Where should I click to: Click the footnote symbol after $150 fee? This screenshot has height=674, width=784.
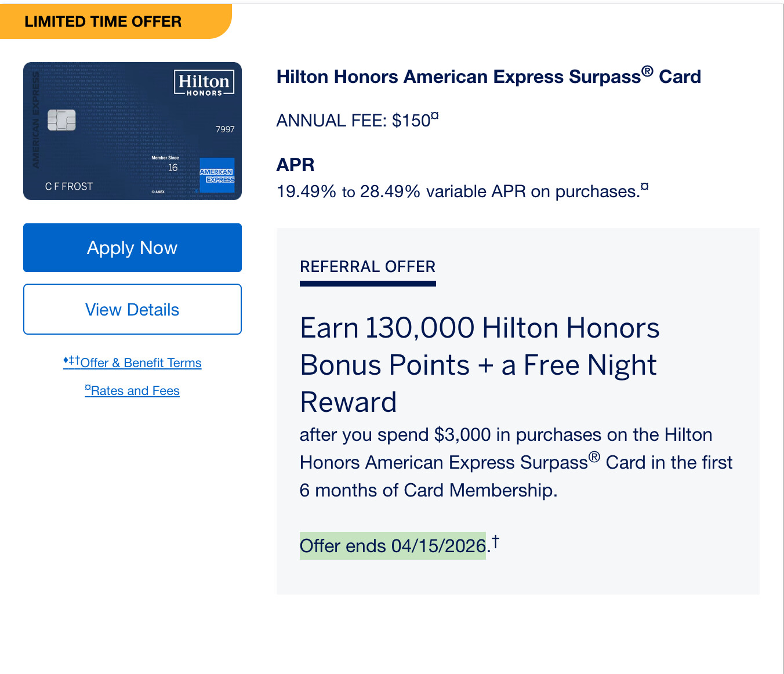[x=435, y=116]
